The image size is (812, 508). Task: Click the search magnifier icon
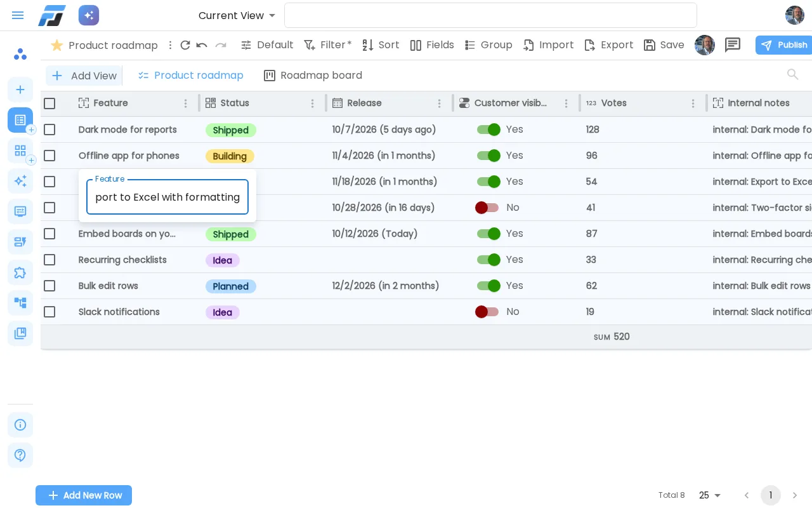click(793, 75)
